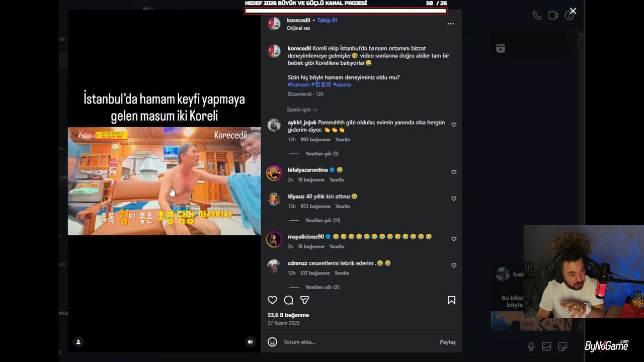
Task: Reply to cdnmzz's comment via Yanıtla
Action: point(342,273)
